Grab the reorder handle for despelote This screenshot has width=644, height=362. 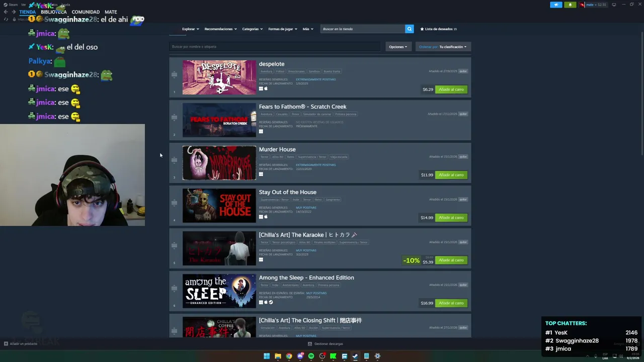174,74
